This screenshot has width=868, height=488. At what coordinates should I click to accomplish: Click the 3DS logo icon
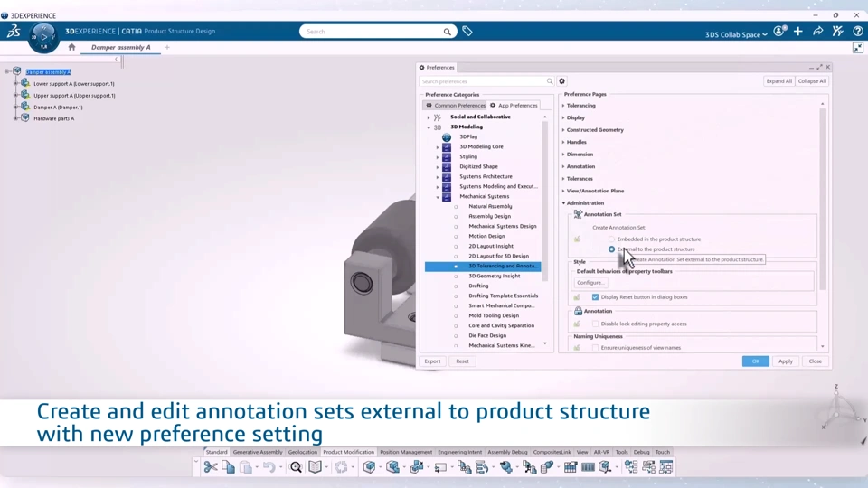coord(14,31)
